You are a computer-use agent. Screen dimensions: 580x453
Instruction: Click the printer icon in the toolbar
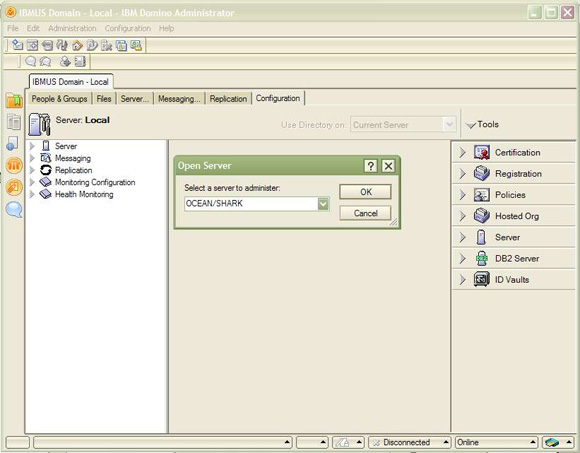(x=47, y=45)
